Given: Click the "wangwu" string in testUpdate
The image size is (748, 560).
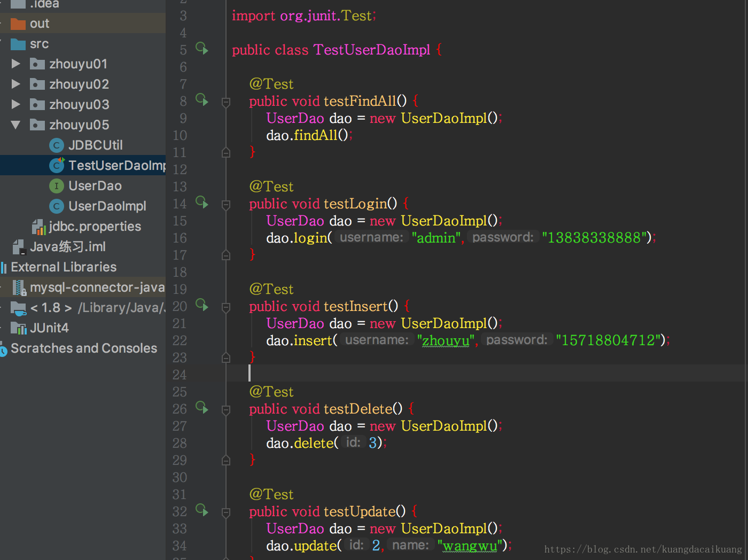Looking at the screenshot, I should (x=470, y=546).
